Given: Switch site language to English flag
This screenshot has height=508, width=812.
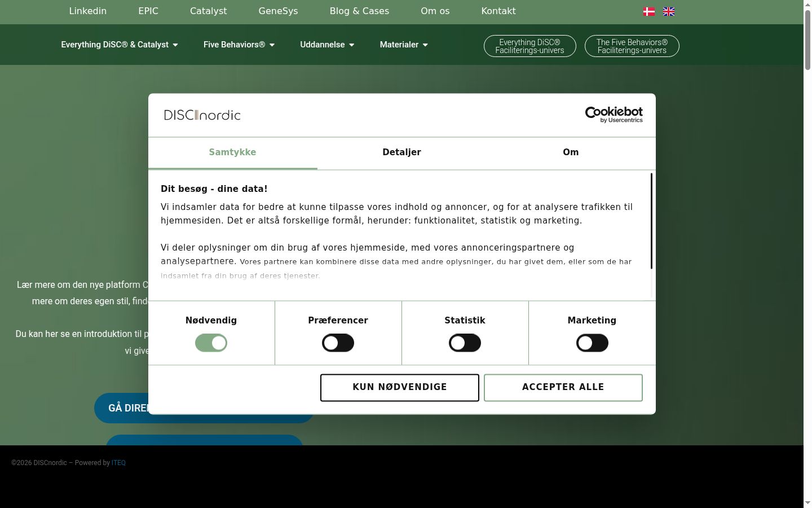Looking at the screenshot, I should [669, 11].
